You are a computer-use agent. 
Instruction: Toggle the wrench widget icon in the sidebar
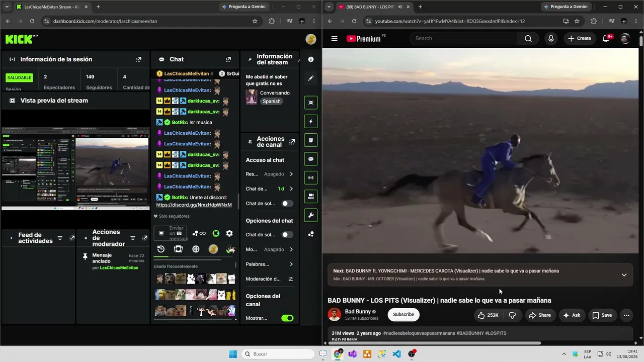pos(311,215)
